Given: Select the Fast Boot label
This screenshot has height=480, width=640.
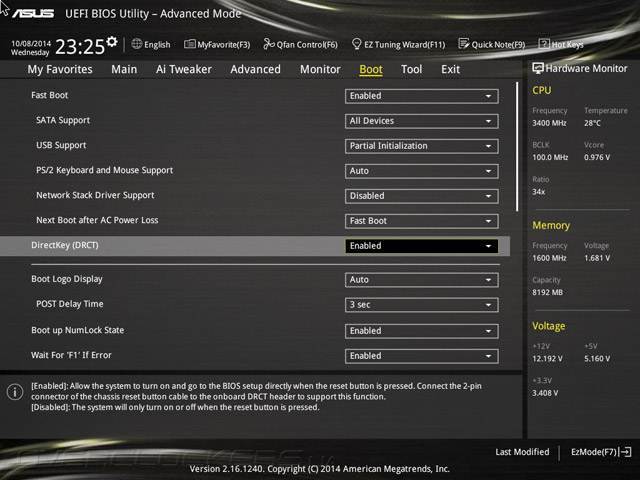Looking at the screenshot, I should tap(49, 95).
